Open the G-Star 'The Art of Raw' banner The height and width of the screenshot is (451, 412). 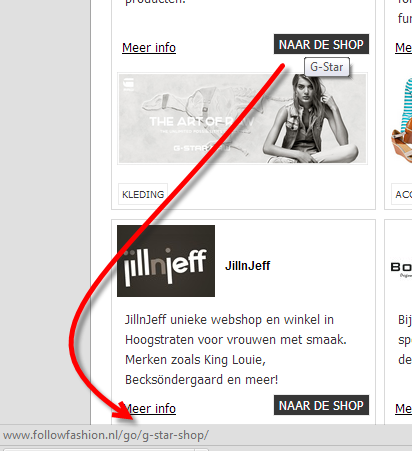(242, 119)
